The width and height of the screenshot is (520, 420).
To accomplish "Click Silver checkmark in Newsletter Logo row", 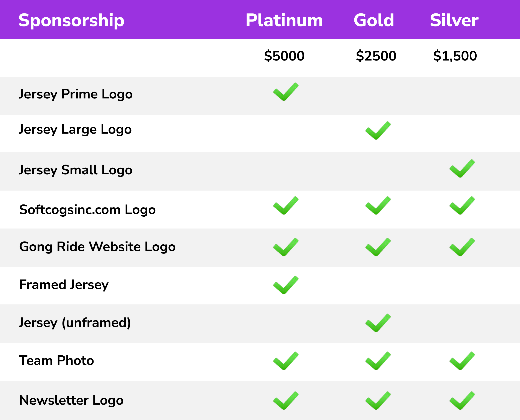I will point(462,401).
